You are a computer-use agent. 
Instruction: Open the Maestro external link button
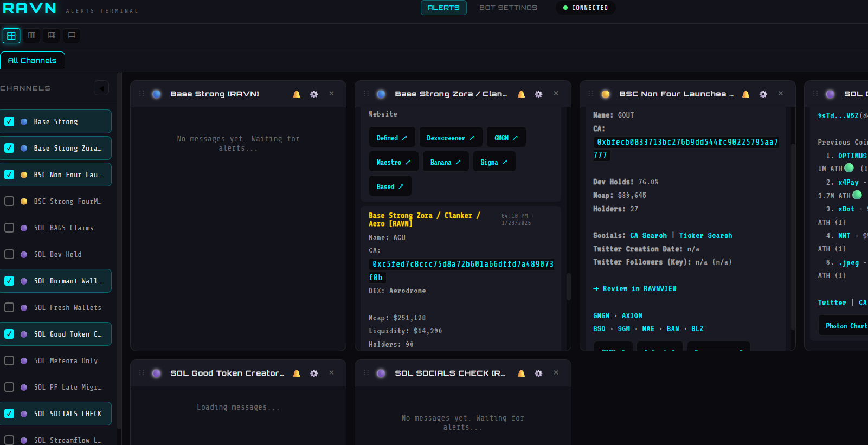click(x=393, y=162)
